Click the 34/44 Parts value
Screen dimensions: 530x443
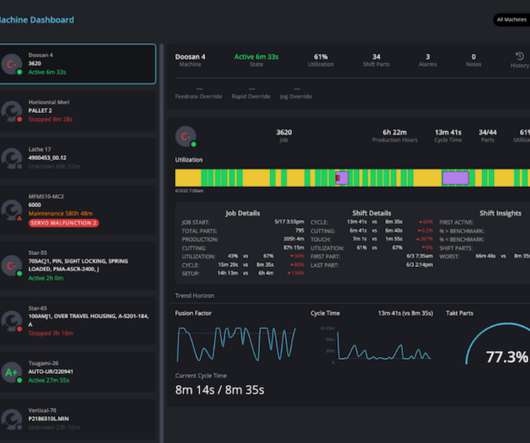487,132
